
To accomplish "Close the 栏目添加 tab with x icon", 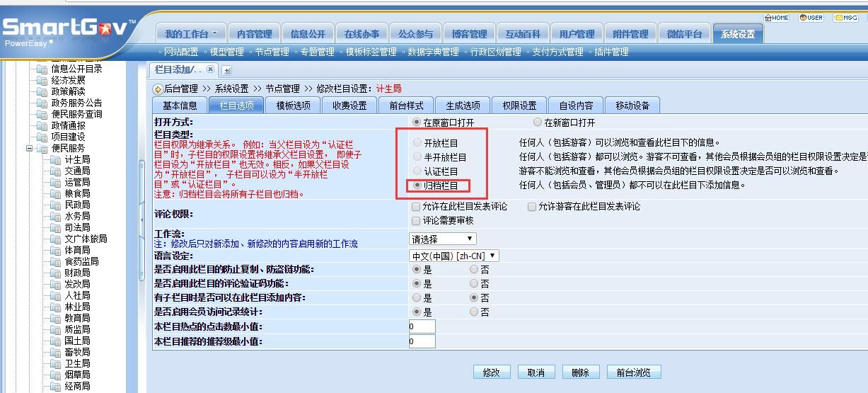I will [211, 69].
